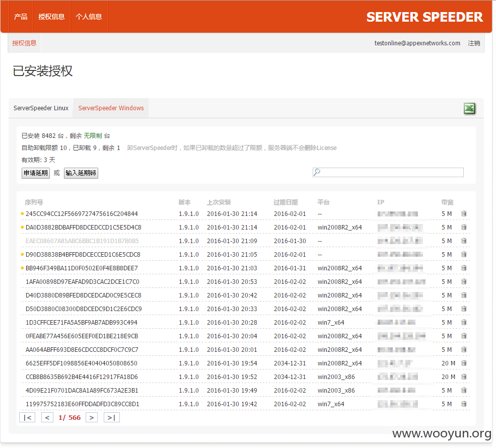
Task: Click the page indicator 1/ 566
Action: (69, 418)
